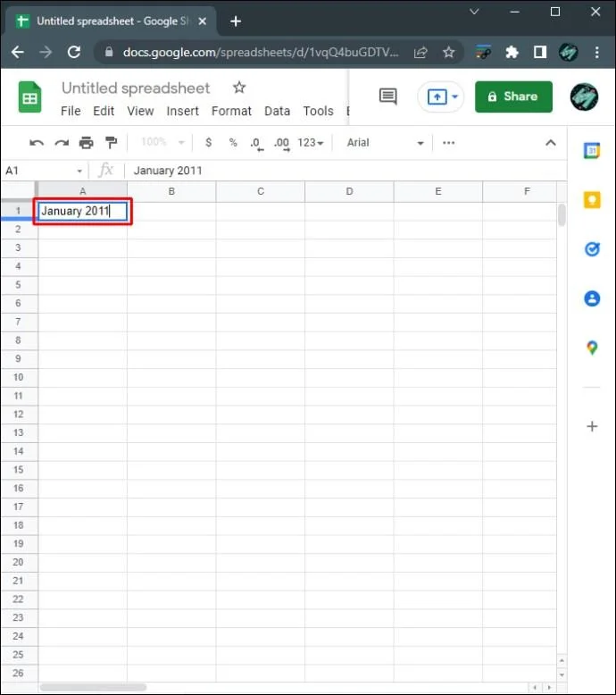The height and width of the screenshot is (695, 616).
Task: Click the formula bar input field
Action: 345,171
